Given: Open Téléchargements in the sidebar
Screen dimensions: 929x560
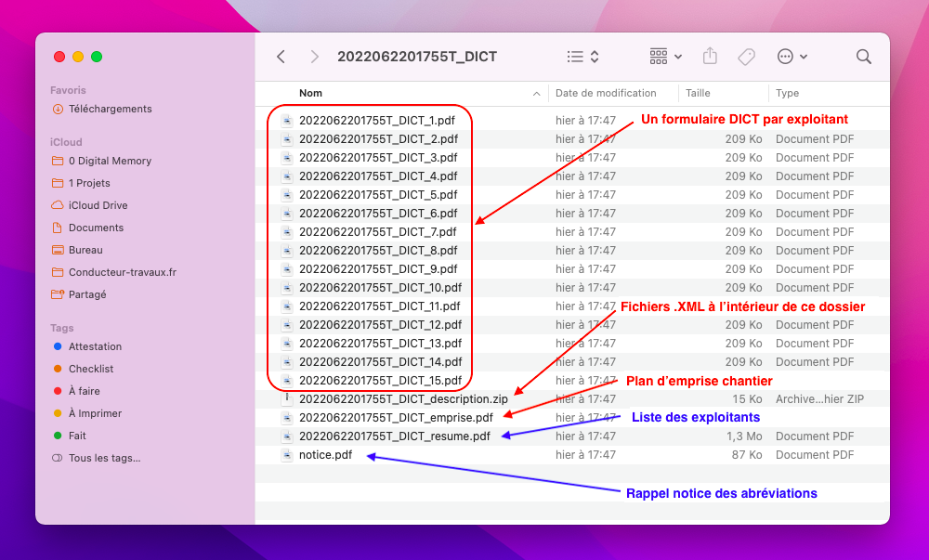Looking at the screenshot, I should [102, 109].
